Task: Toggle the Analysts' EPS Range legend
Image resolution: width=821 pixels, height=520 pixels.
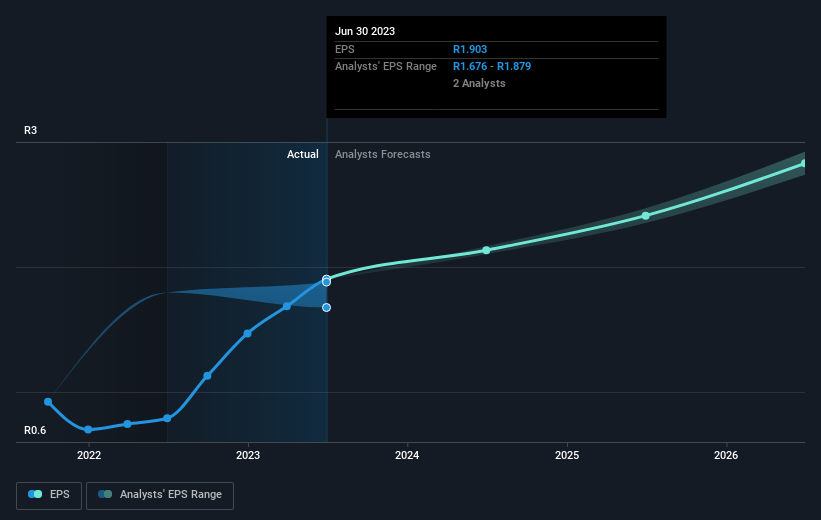Action: tap(160, 495)
